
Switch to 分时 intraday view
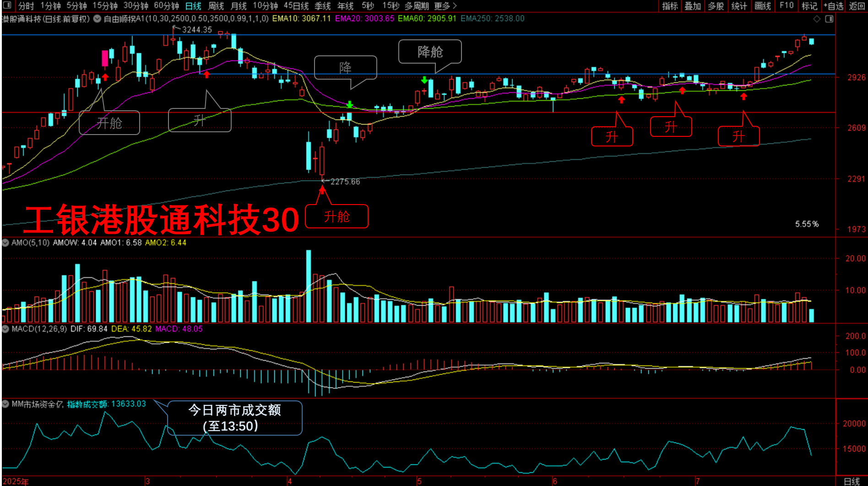[26, 6]
